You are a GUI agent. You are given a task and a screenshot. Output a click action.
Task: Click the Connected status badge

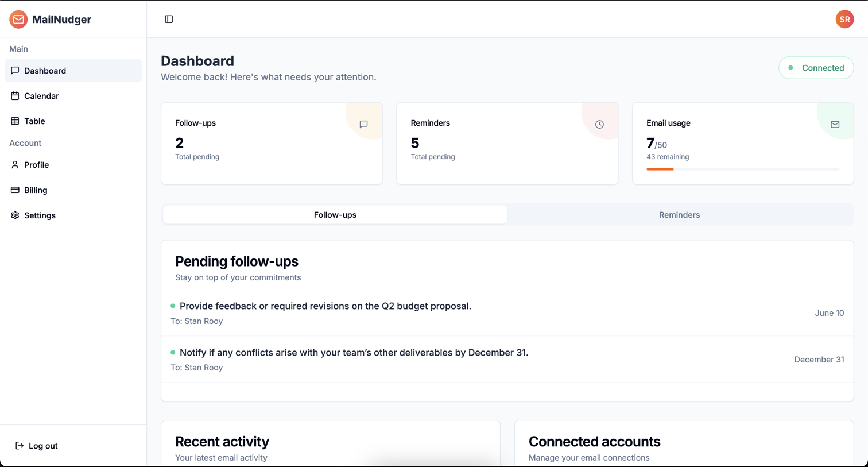(x=816, y=68)
